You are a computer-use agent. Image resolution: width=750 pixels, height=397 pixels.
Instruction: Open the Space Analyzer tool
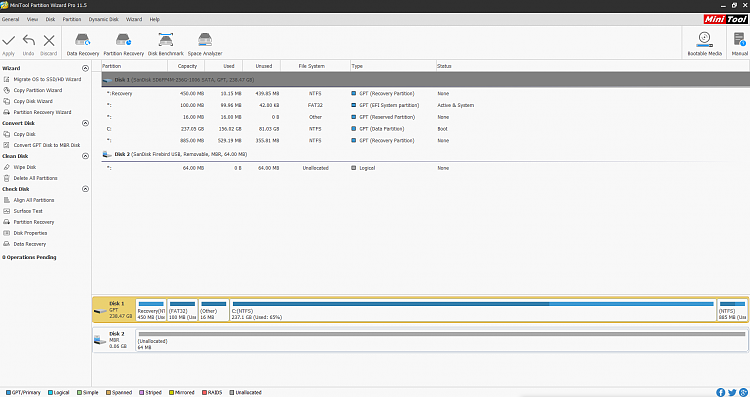[205, 44]
